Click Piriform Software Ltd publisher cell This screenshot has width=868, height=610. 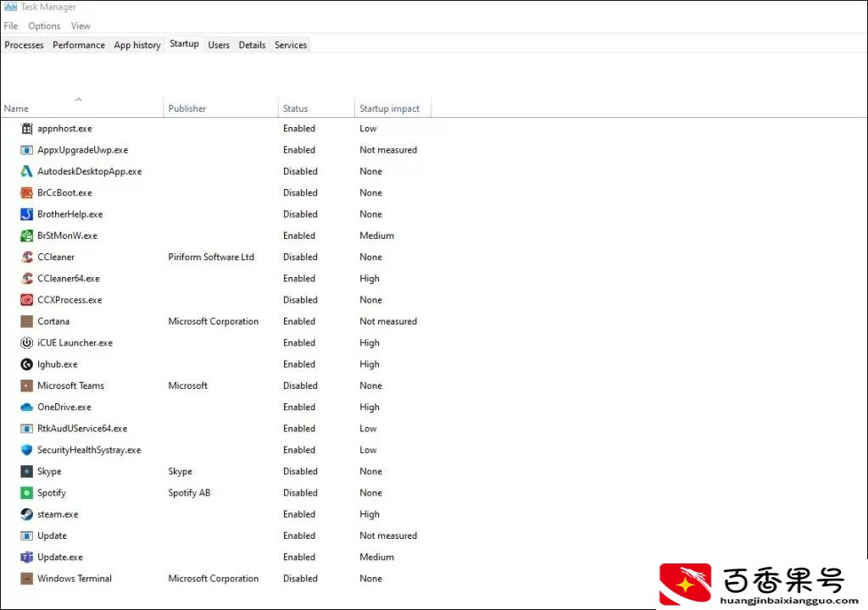[x=211, y=257]
